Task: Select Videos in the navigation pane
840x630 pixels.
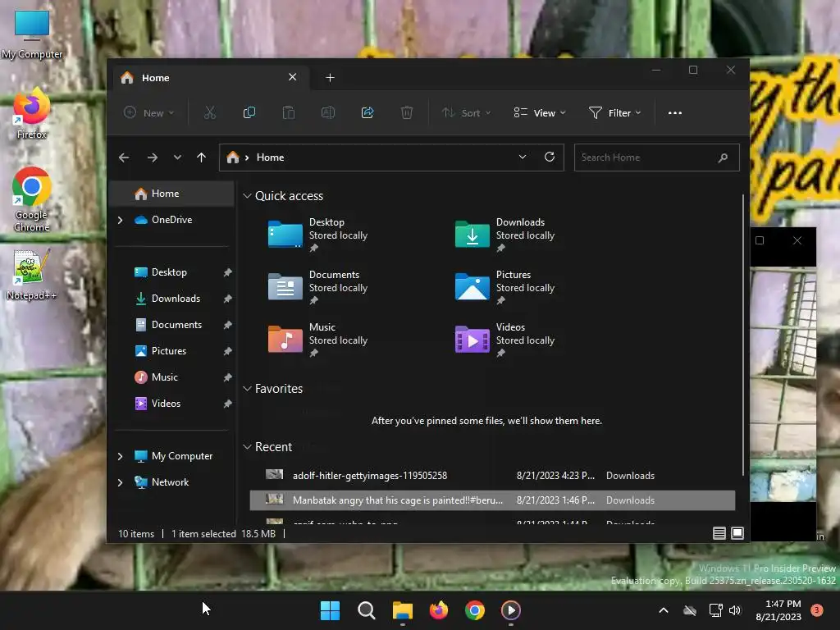Action: coord(171,404)
